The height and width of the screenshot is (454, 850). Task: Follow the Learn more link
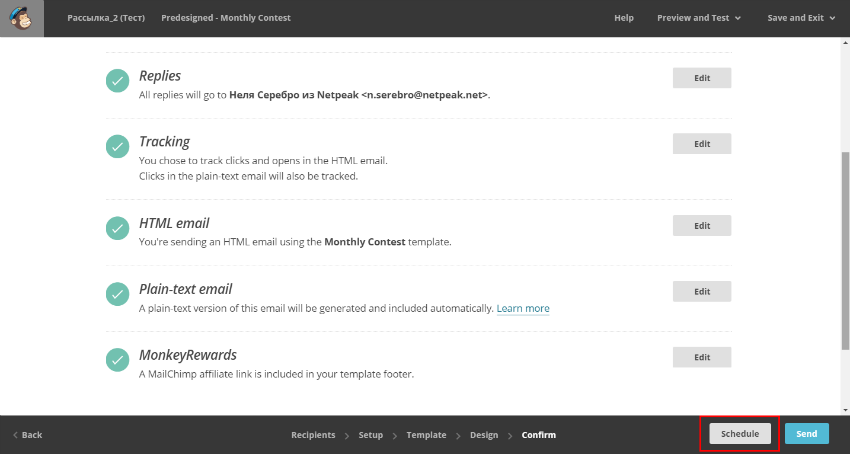523,308
